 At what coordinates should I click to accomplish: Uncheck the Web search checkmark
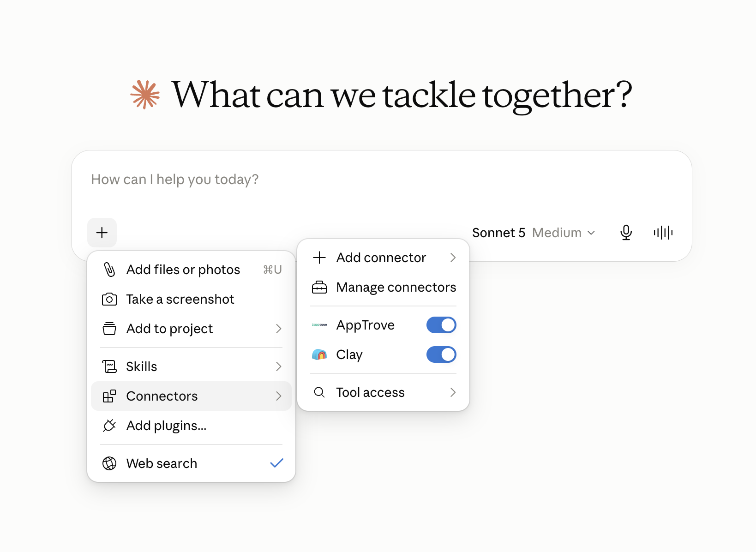click(276, 463)
